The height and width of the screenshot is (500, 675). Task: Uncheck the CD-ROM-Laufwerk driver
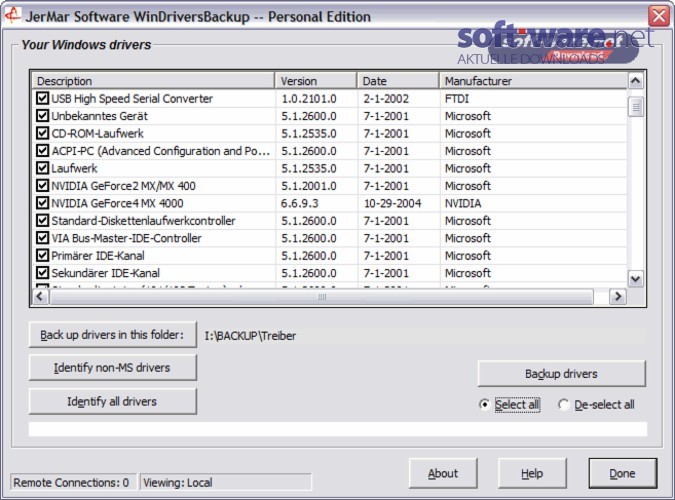[42, 133]
